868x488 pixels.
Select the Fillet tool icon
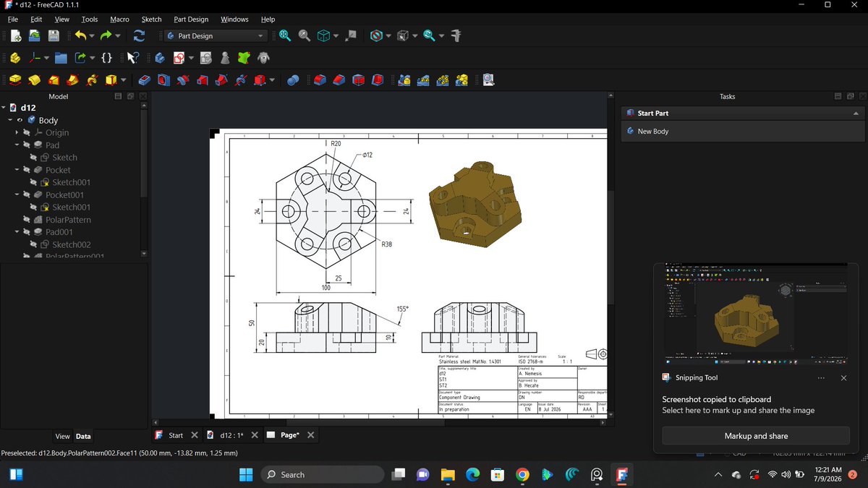320,80
